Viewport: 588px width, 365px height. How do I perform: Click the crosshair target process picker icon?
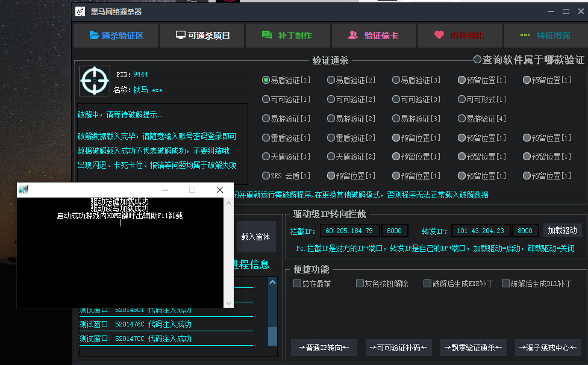(x=95, y=81)
